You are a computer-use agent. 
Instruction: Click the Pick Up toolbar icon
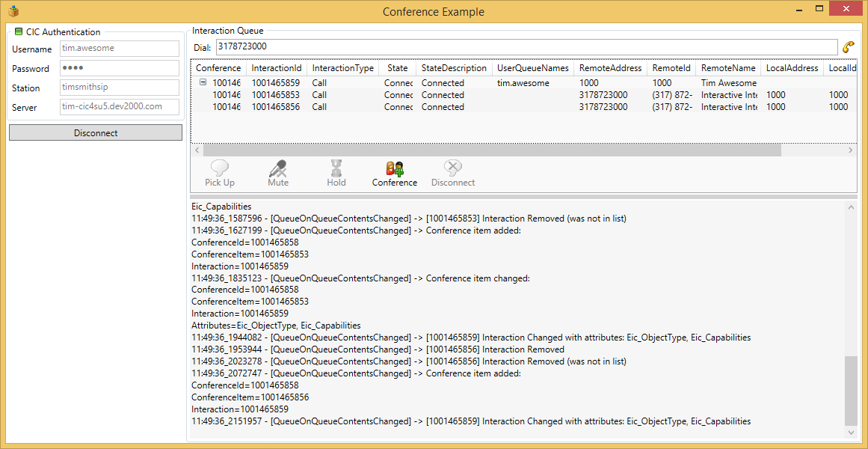click(220, 168)
